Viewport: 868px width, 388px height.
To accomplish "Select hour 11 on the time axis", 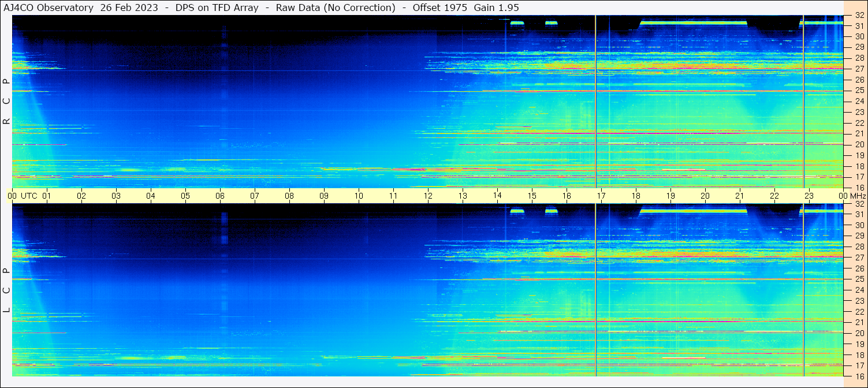I will coord(393,196).
